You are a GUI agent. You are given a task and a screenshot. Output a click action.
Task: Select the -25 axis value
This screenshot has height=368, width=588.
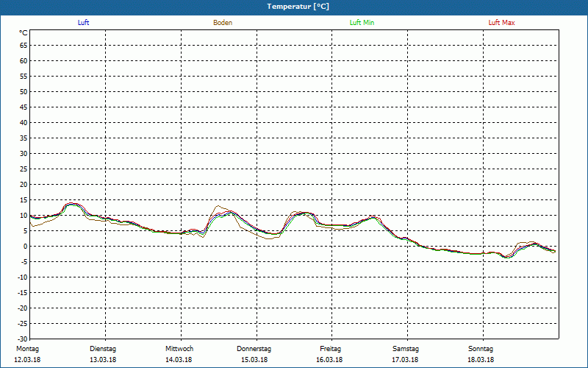[22, 323]
